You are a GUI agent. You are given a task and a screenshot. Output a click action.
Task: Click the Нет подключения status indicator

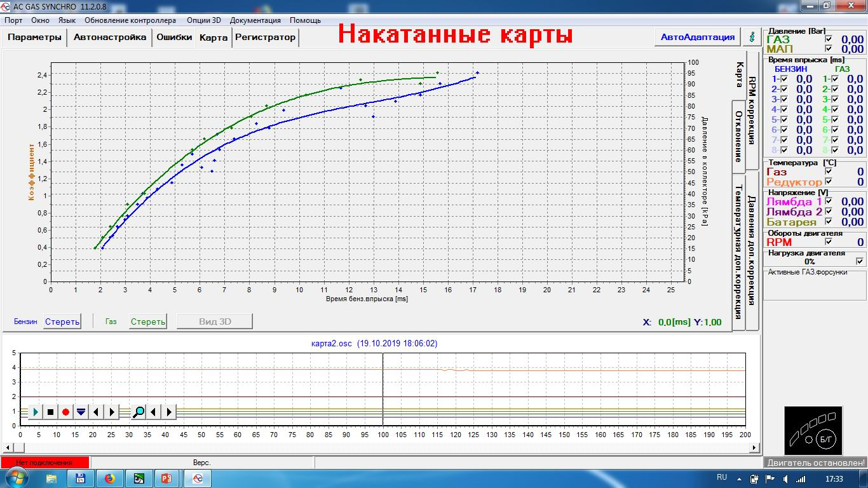click(44, 463)
